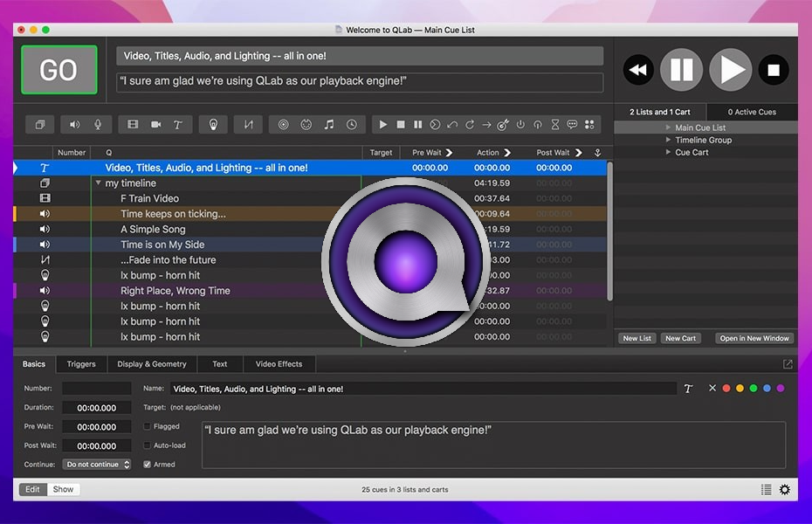Image resolution: width=812 pixels, height=524 pixels.
Task: Add a Script cue with four-dots icon
Action: click(589, 125)
